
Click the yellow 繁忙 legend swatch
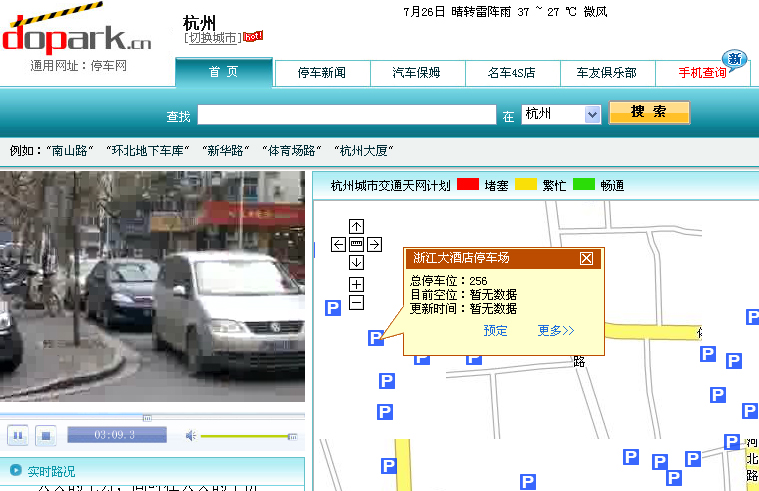pyautogui.click(x=526, y=184)
